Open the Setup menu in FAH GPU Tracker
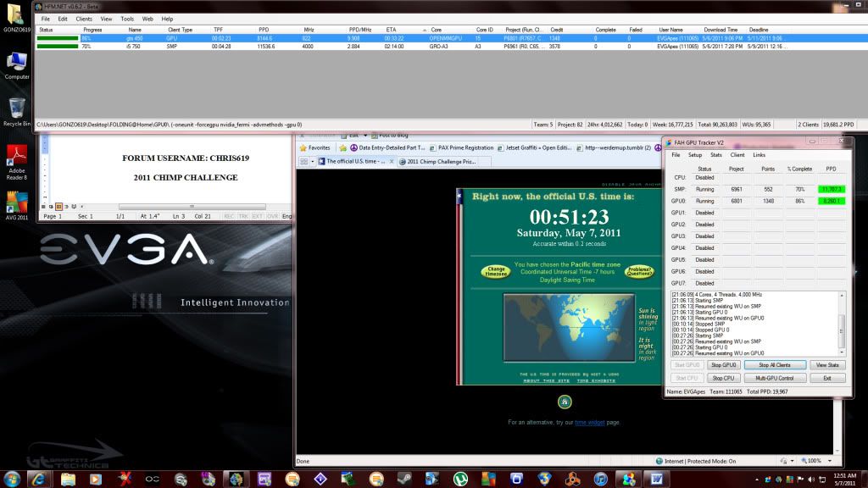The height and width of the screenshot is (488, 868). pyautogui.click(x=695, y=155)
